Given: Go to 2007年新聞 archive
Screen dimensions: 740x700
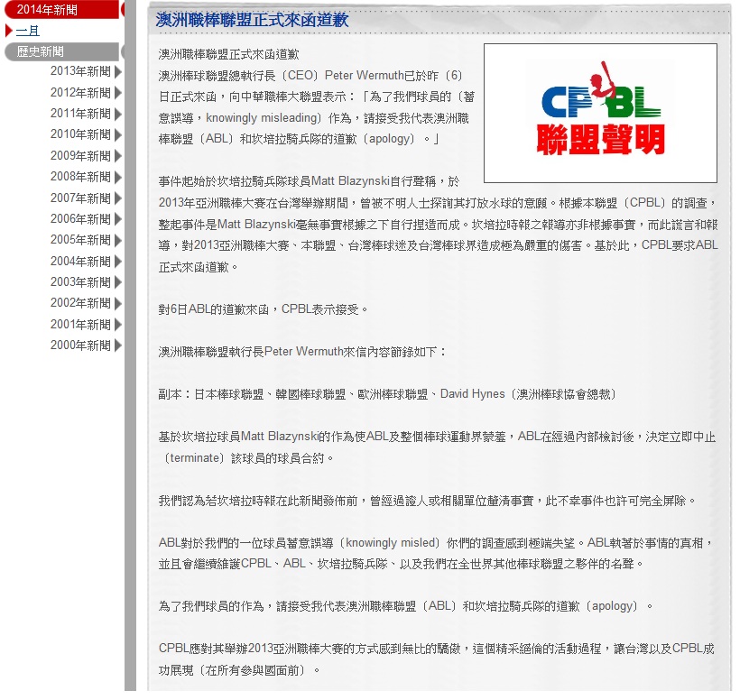Looking at the screenshot, I should [x=80, y=198].
